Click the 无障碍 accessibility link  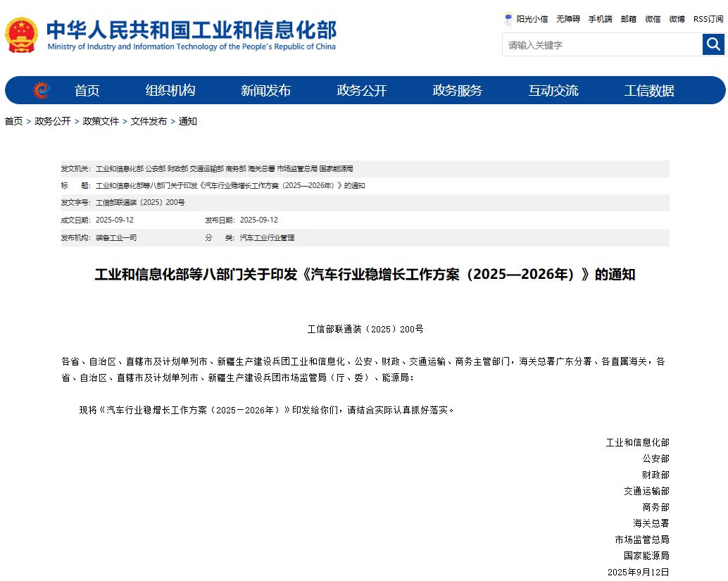tap(568, 19)
